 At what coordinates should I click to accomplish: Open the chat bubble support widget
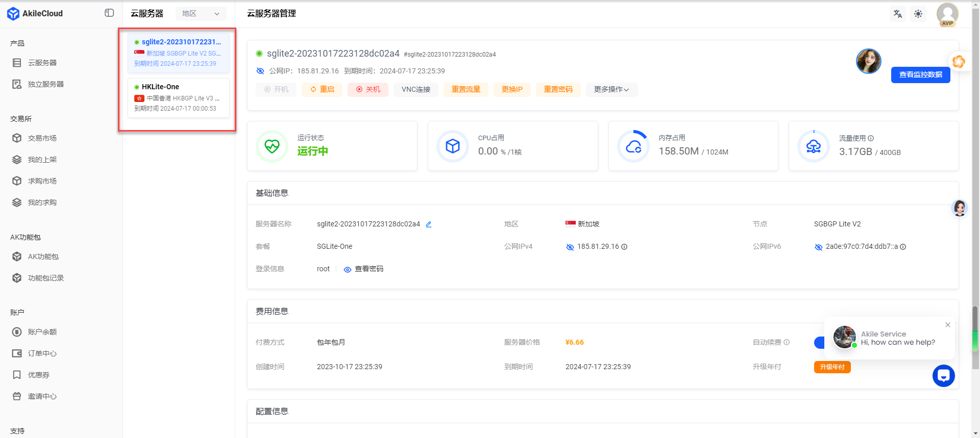(944, 376)
